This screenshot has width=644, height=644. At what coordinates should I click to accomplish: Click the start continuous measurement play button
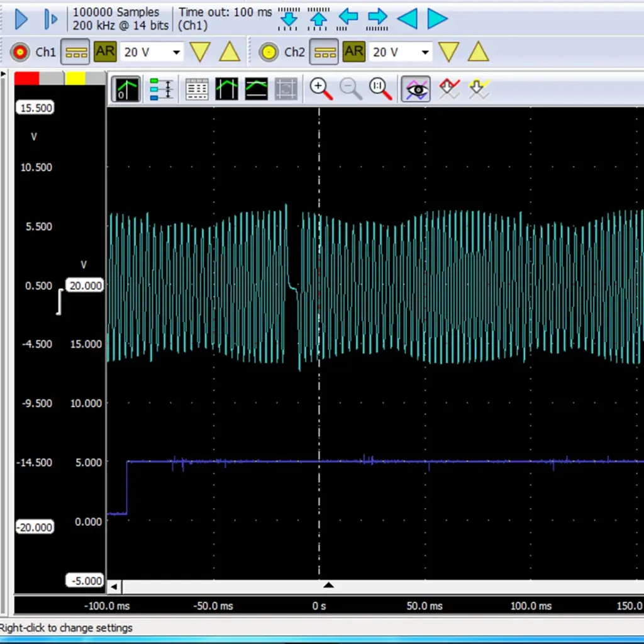coord(21,19)
